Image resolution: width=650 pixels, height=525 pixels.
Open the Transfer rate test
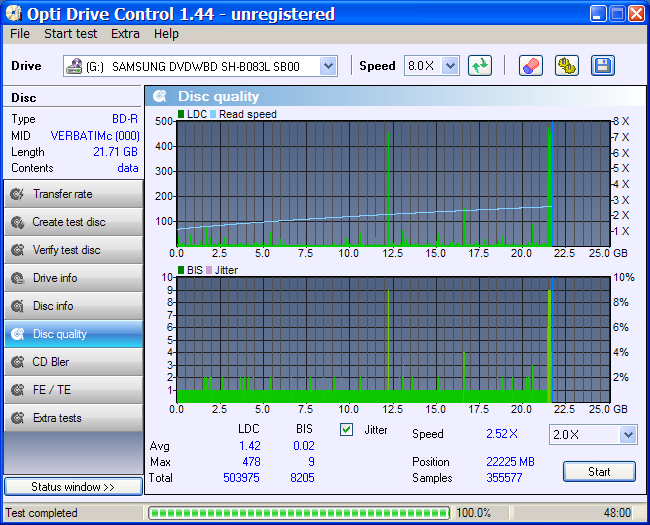(73, 194)
